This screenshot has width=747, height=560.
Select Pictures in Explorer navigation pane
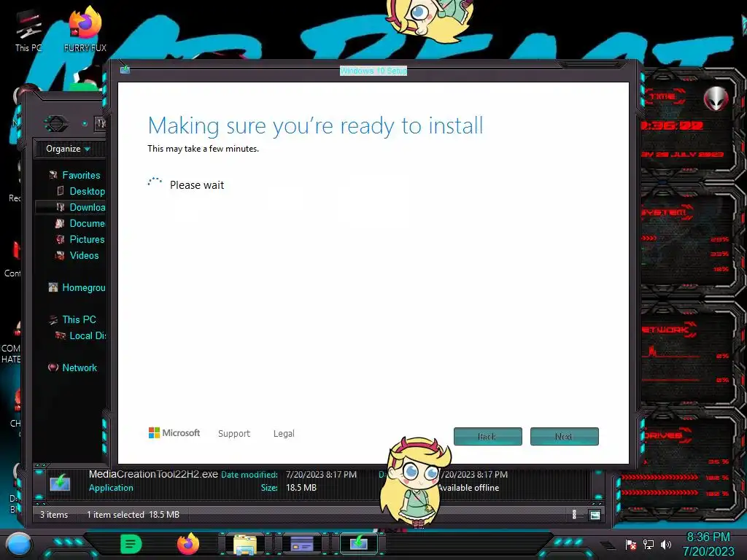(x=87, y=239)
